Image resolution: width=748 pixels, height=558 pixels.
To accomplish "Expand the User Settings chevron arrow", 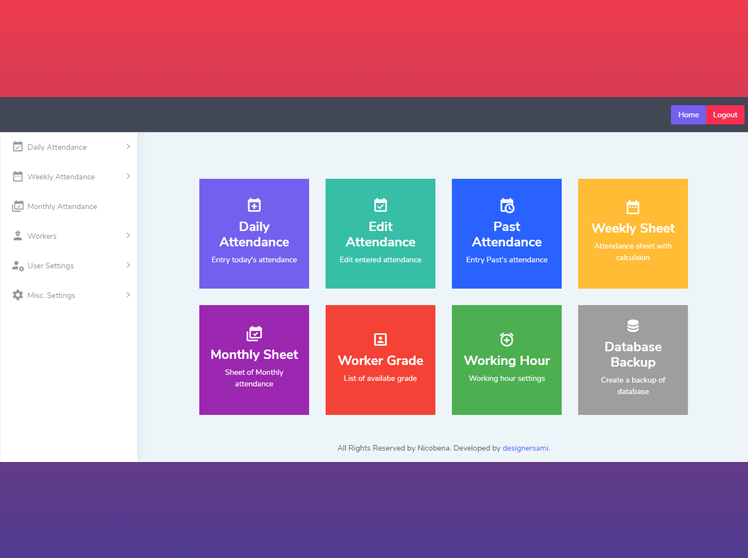I will [128, 266].
